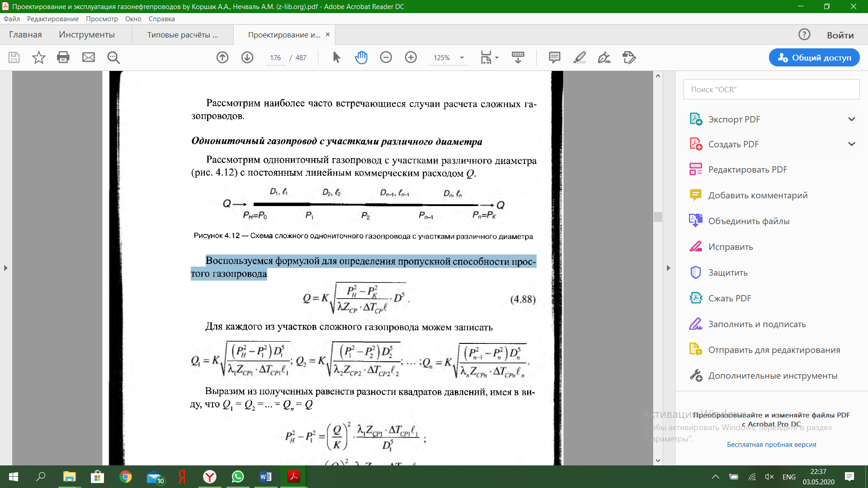Screen dimensions: 868x488
Task: Click the vertical scrollbar thumb of the document
Action: point(658,216)
